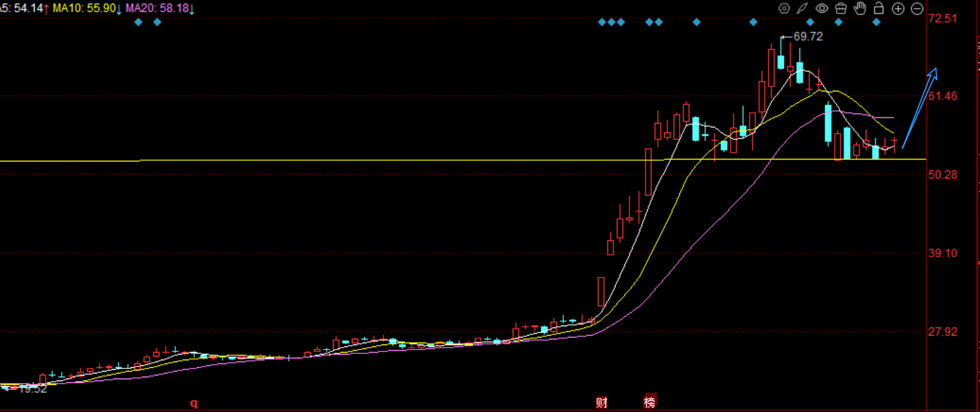Viewport: 980px width, 412px height.
Task: Toggle the chart lock icon
Action: (x=878, y=8)
